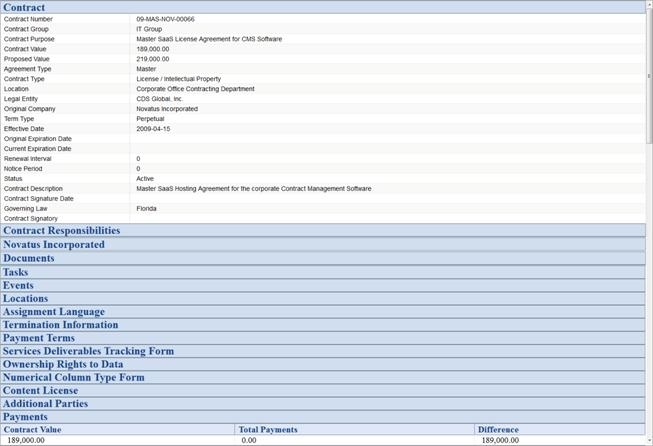Expand the Tasks section
This screenshot has width=653, height=446.
pos(323,272)
